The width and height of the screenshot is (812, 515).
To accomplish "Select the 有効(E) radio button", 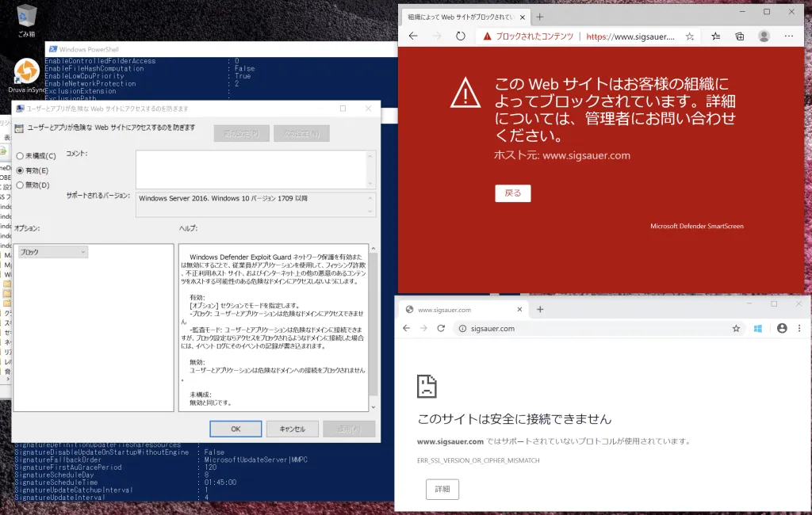I will 20,170.
